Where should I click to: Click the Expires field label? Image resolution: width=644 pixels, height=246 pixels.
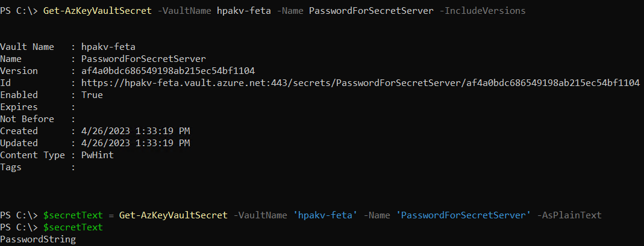(18, 107)
